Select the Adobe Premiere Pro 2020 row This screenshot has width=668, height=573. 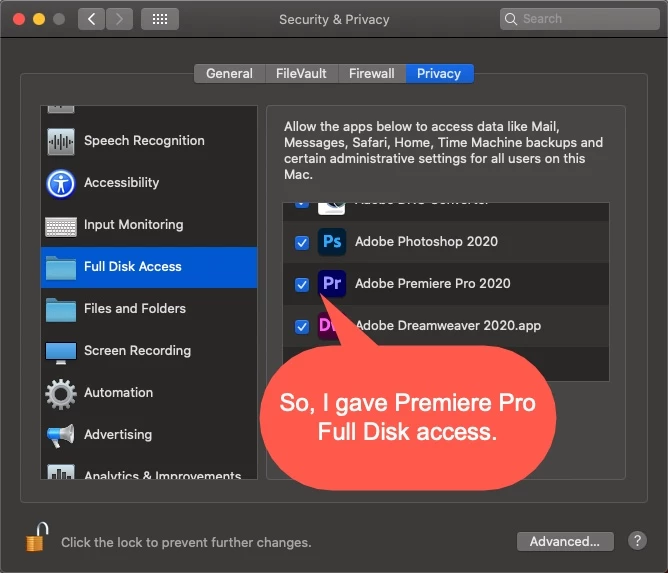click(446, 284)
